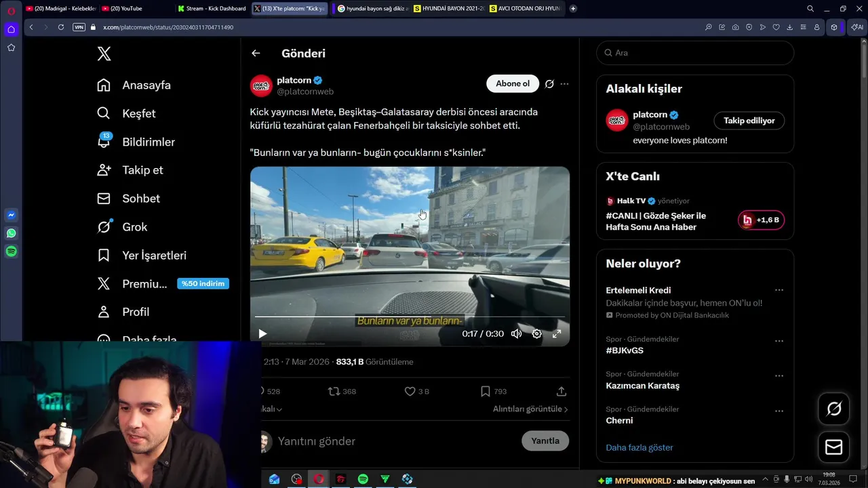Viewport: 868px width, 488px height.
Task: Show hidden system tray icons
Action: (766, 479)
